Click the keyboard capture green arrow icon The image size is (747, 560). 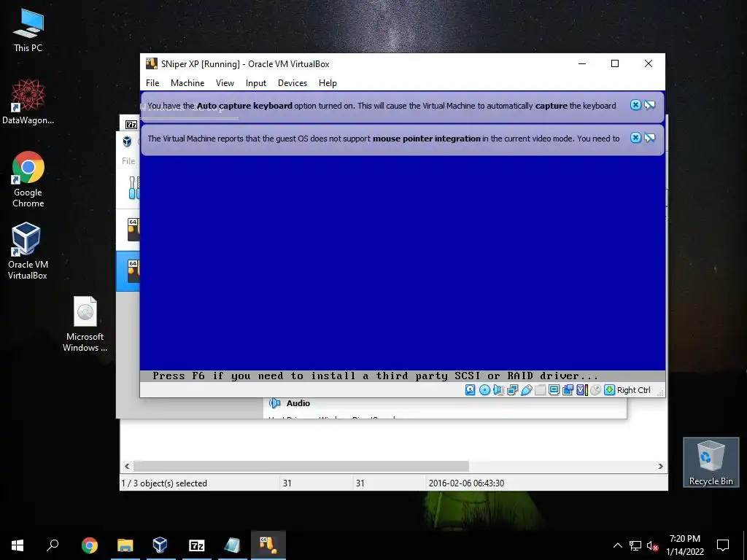click(x=609, y=390)
